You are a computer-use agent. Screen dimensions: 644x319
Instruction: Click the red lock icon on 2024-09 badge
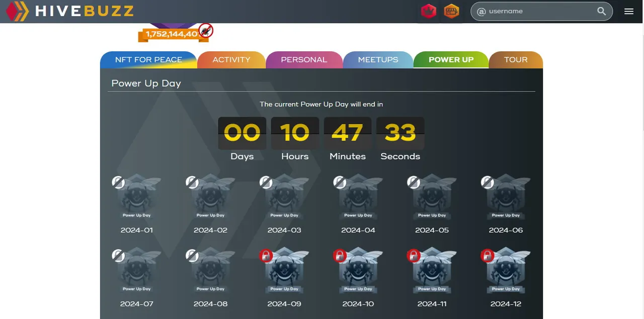(266, 256)
